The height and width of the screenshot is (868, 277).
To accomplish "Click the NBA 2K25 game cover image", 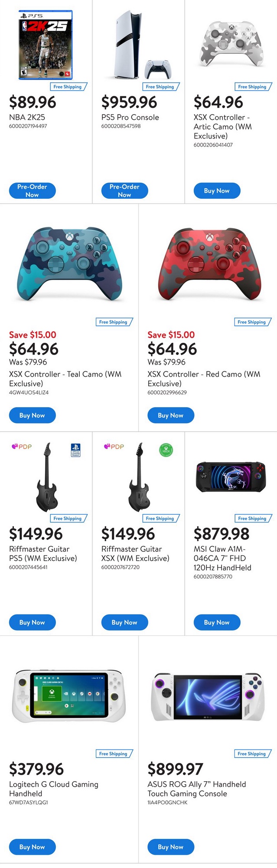I will (x=46, y=45).
